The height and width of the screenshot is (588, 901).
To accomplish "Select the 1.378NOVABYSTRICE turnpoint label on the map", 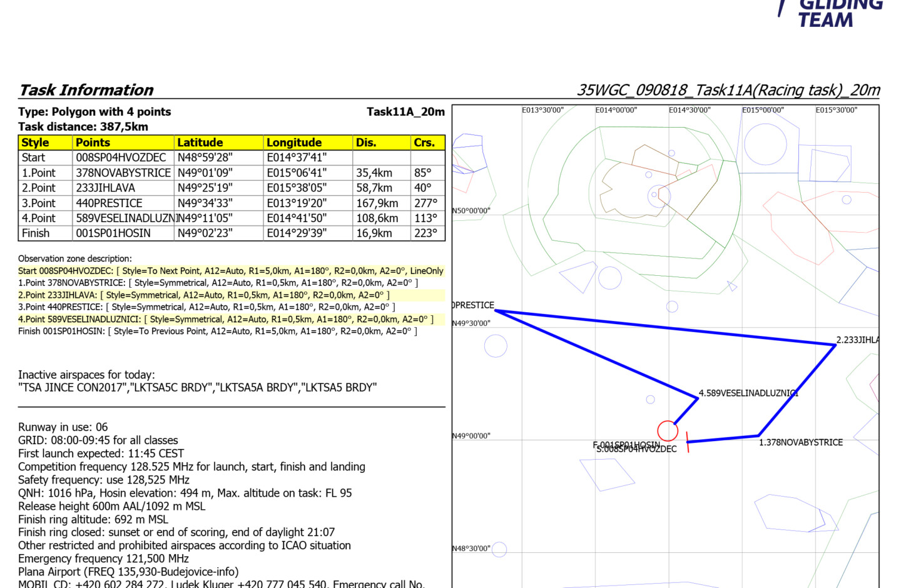I will coord(800,442).
